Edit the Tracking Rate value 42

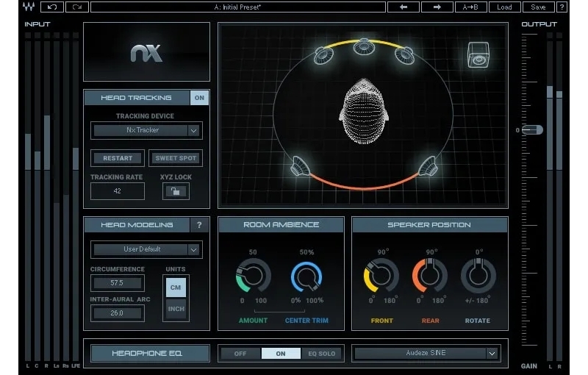(x=118, y=191)
